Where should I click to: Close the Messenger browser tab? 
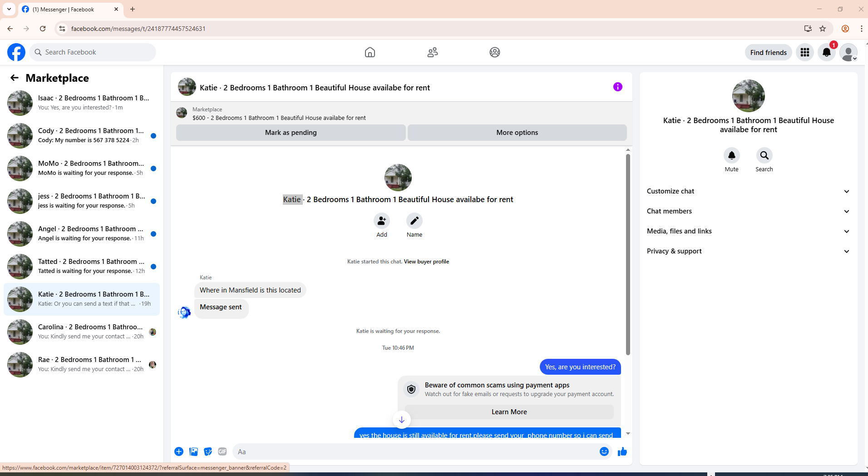click(116, 9)
